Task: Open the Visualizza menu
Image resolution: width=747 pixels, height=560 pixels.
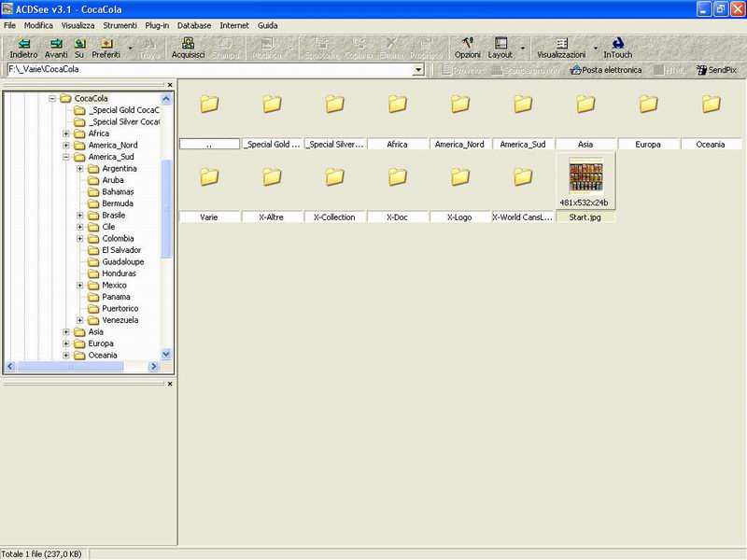Action: (x=78, y=26)
